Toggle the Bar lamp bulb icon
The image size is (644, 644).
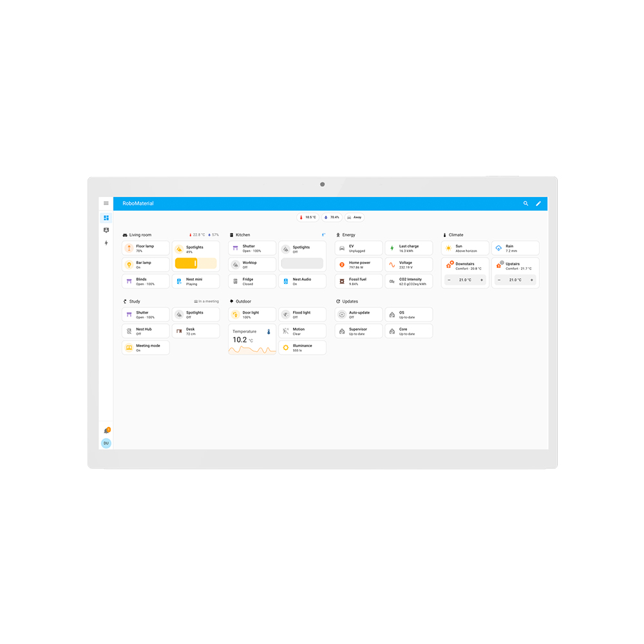(x=129, y=265)
